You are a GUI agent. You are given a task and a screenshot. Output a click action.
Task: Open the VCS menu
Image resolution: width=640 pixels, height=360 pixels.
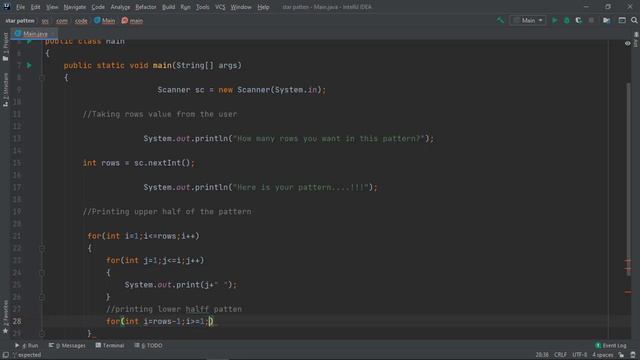point(220,7)
